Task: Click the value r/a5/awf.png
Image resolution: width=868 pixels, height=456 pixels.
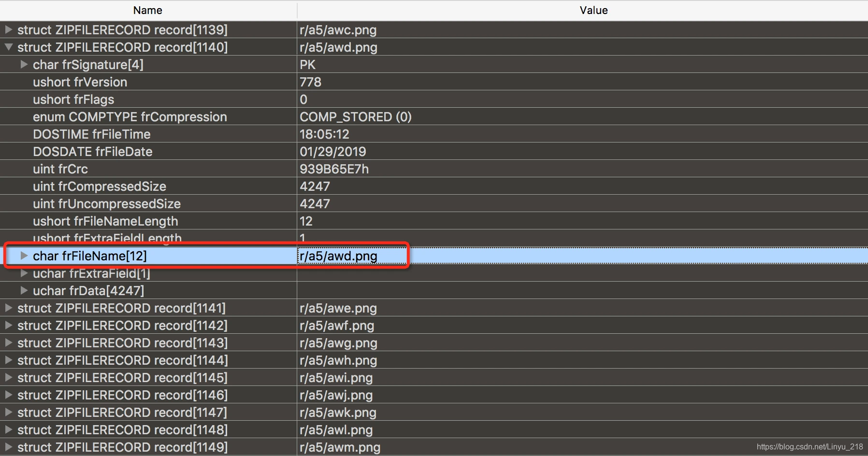Action: [337, 326]
